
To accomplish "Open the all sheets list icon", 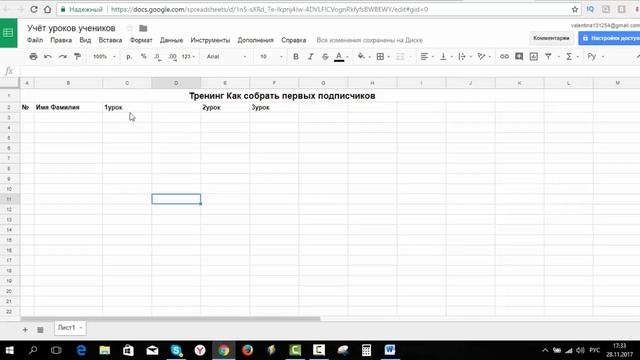I will click(x=40, y=329).
